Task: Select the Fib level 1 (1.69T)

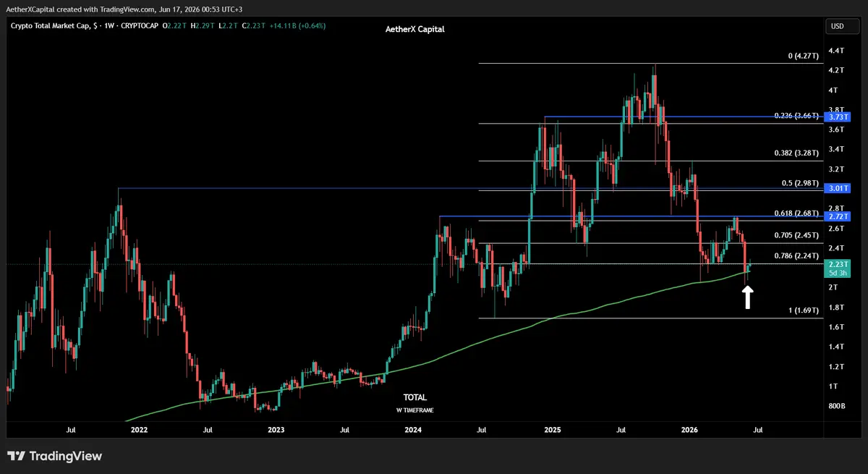Action: (x=804, y=310)
